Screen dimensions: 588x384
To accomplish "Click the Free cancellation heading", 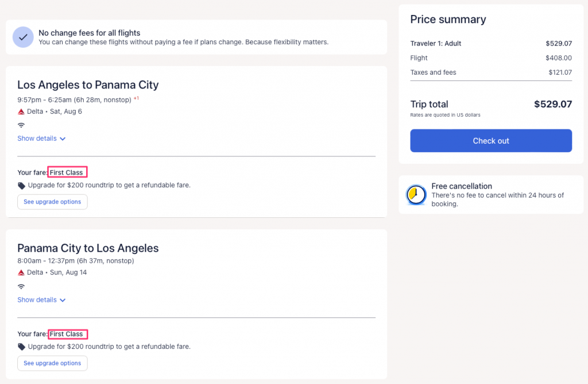I will [462, 186].
